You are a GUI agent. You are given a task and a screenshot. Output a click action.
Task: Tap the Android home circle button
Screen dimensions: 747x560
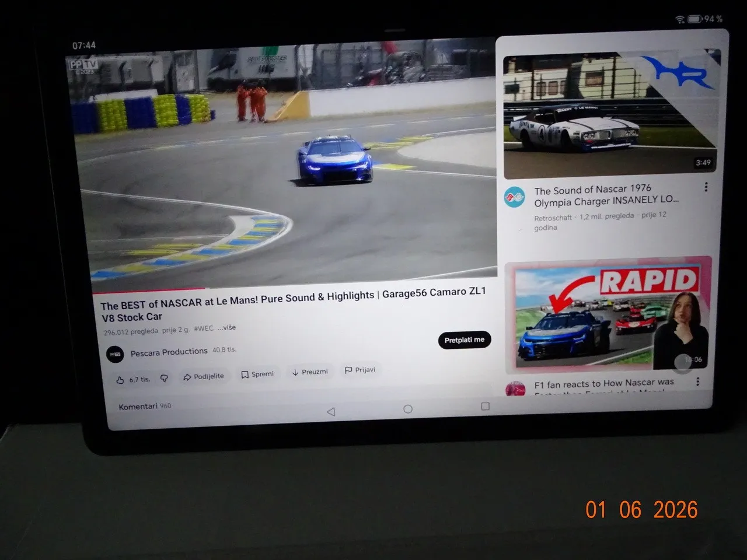(x=408, y=409)
